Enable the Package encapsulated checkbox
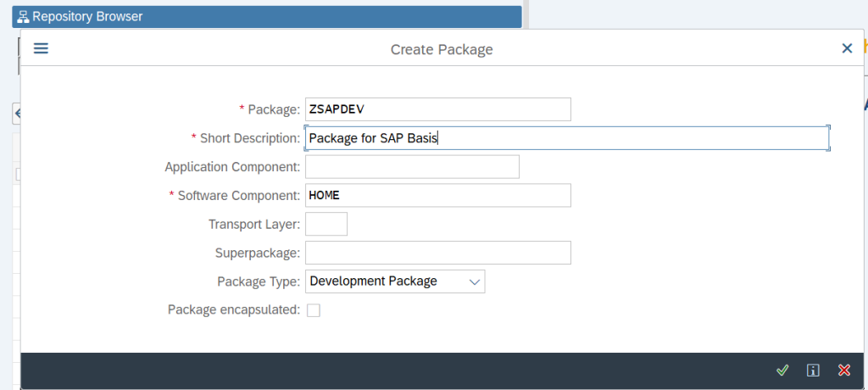 tap(314, 310)
